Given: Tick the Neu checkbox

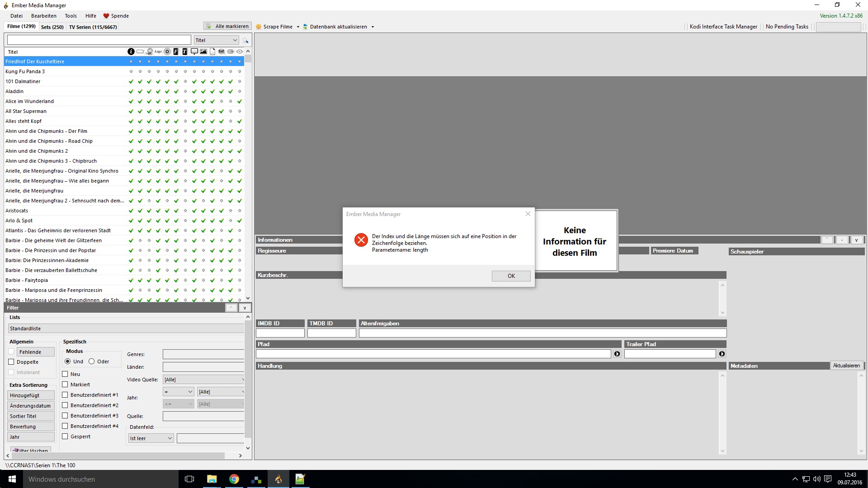Looking at the screenshot, I should (x=65, y=374).
